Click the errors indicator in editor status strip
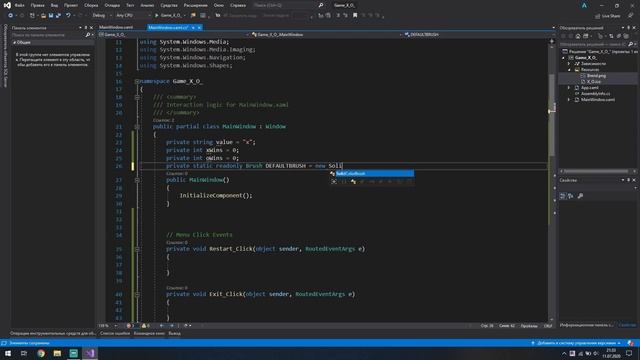The width and height of the screenshot is (640, 360). tap(130, 326)
